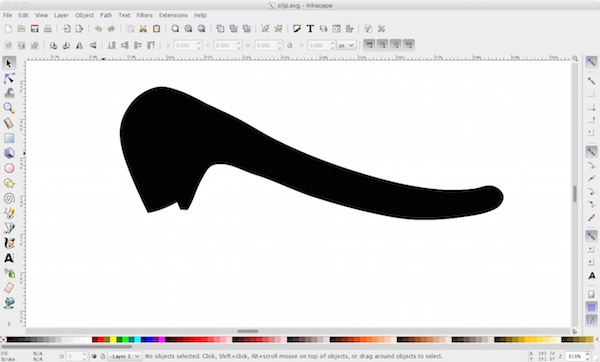The image size is (600, 362).
Task: Toggle Enable snapping at top of snap bar
Action: click(591, 62)
